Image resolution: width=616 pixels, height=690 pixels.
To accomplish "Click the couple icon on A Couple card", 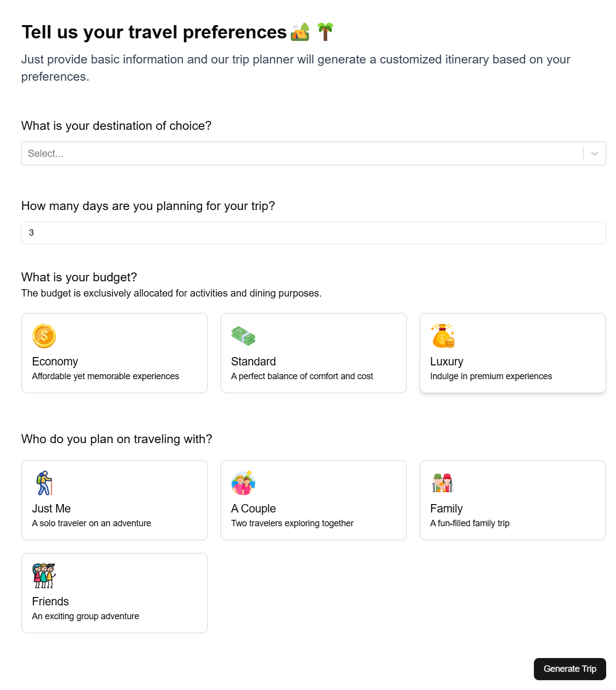I will click(243, 483).
